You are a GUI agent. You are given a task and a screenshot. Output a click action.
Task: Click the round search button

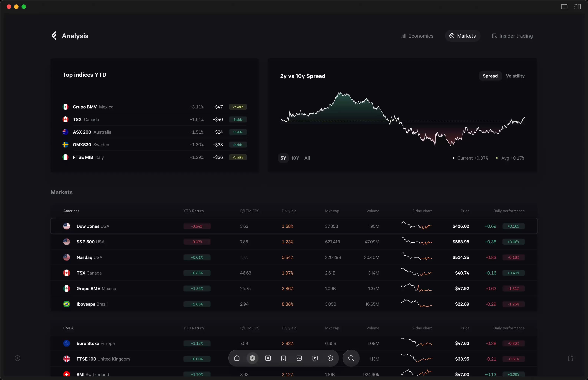tap(351, 358)
